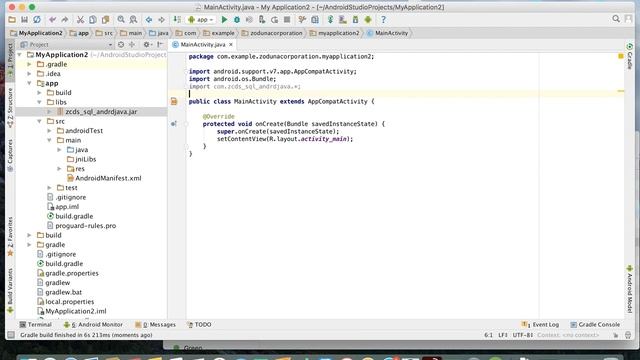Image resolution: width=640 pixels, height=360 pixels.
Task: Click the inspector profile icon in status bar
Action: coord(628,335)
